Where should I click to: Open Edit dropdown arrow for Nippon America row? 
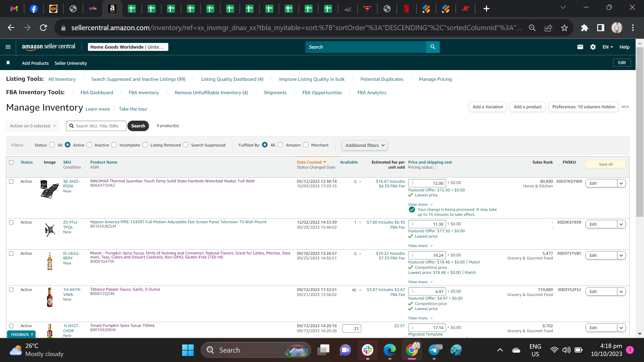[x=621, y=224]
